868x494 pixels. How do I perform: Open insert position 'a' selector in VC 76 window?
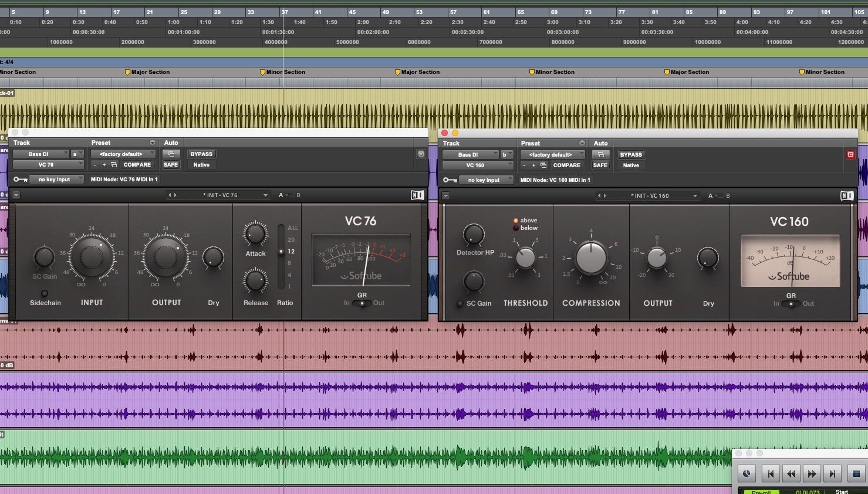[77, 154]
